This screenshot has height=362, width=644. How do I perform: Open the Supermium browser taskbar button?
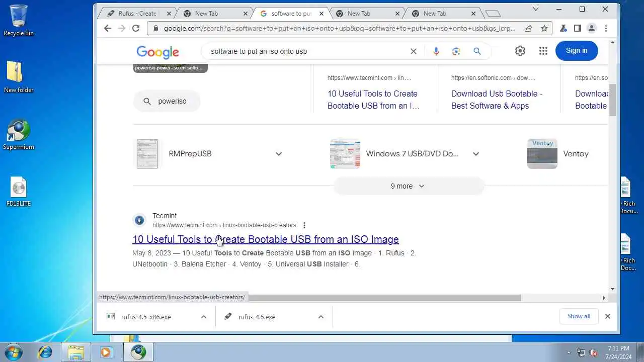138,352
